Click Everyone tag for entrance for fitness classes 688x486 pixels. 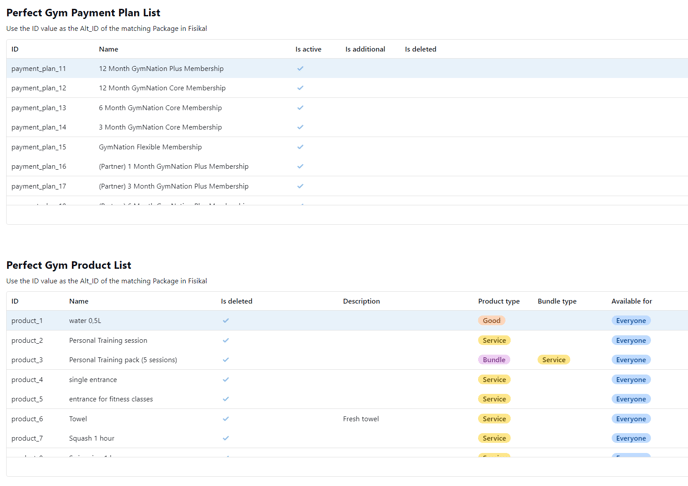pos(631,399)
